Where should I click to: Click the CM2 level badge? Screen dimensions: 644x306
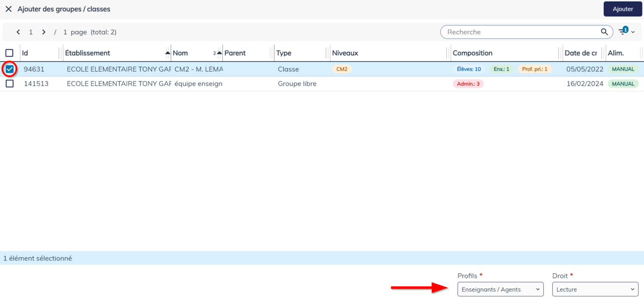(x=342, y=69)
